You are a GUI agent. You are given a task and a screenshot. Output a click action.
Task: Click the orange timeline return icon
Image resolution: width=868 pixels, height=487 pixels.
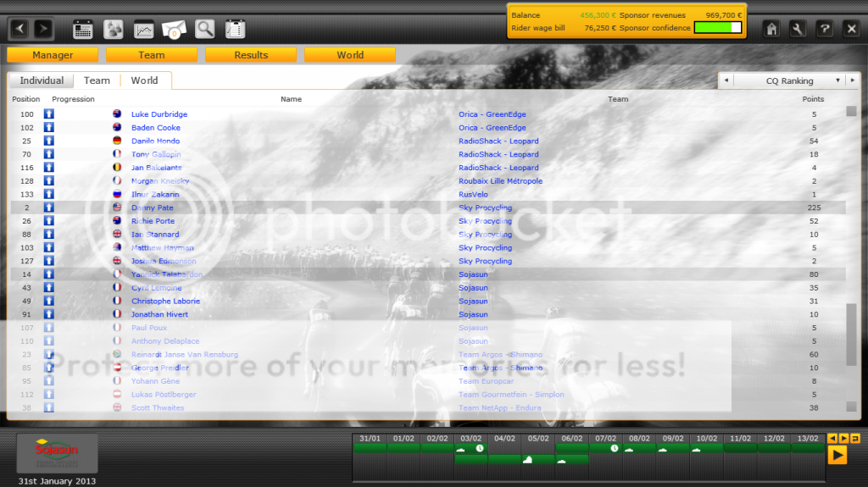(855, 439)
